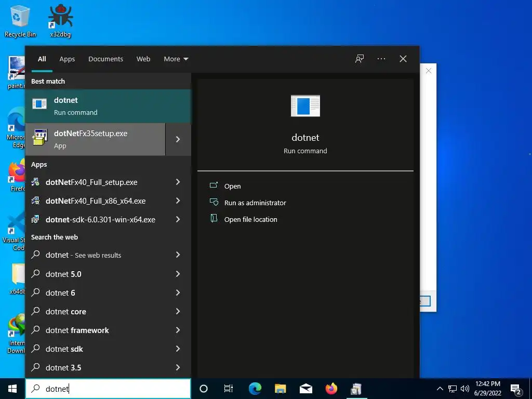Open the x32dbg desktop shortcut
Viewport: 532px width, 399px height.
tap(60, 21)
